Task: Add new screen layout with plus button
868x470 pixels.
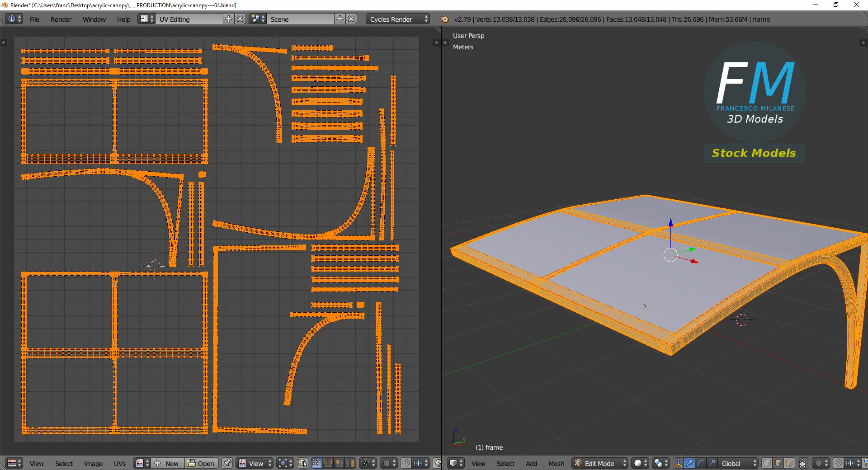Action: click(229, 19)
